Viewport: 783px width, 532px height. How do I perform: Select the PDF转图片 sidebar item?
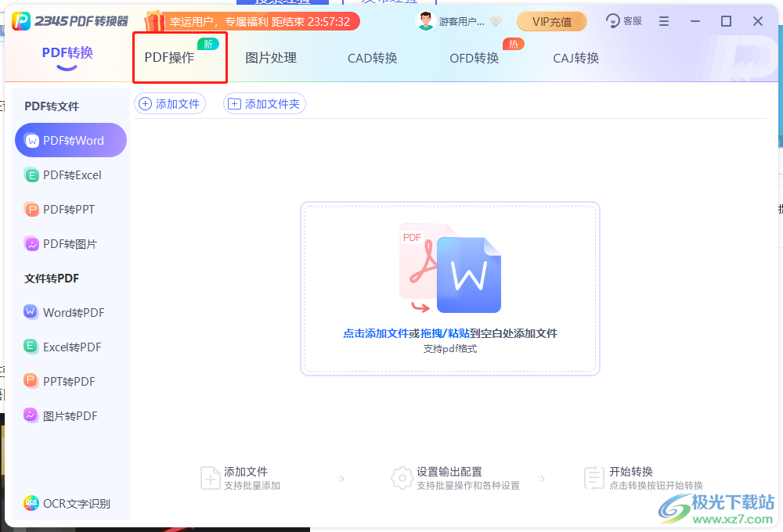(71, 244)
